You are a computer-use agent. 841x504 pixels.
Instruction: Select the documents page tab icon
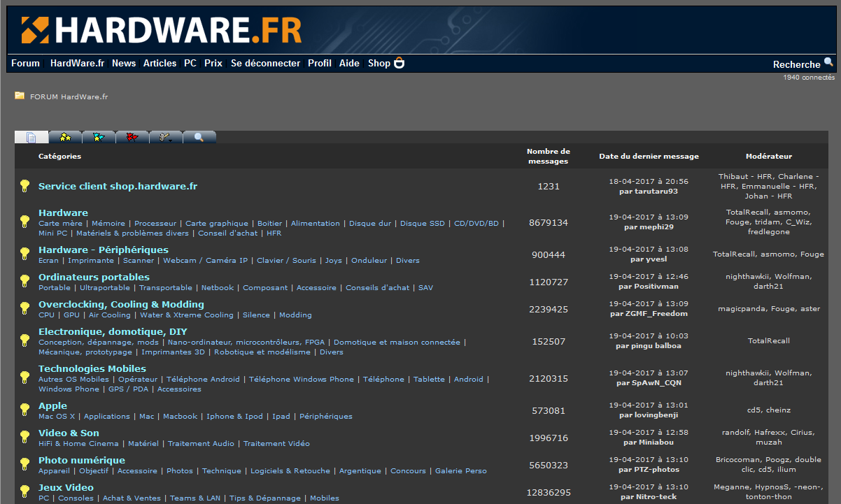pyautogui.click(x=31, y=137)
